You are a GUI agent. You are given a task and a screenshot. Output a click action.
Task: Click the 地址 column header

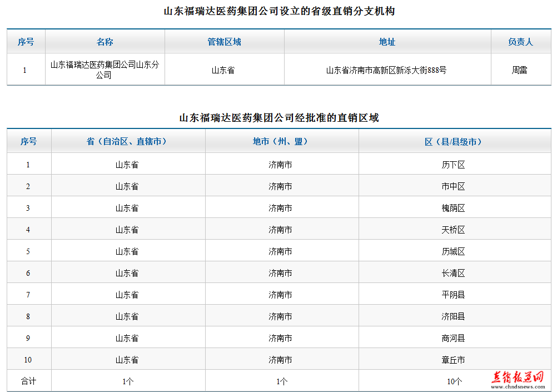coord(387,42)
